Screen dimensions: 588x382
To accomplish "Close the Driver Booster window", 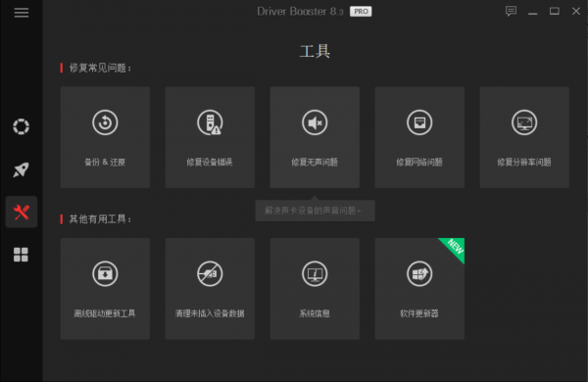I will [x=576, y=11].
